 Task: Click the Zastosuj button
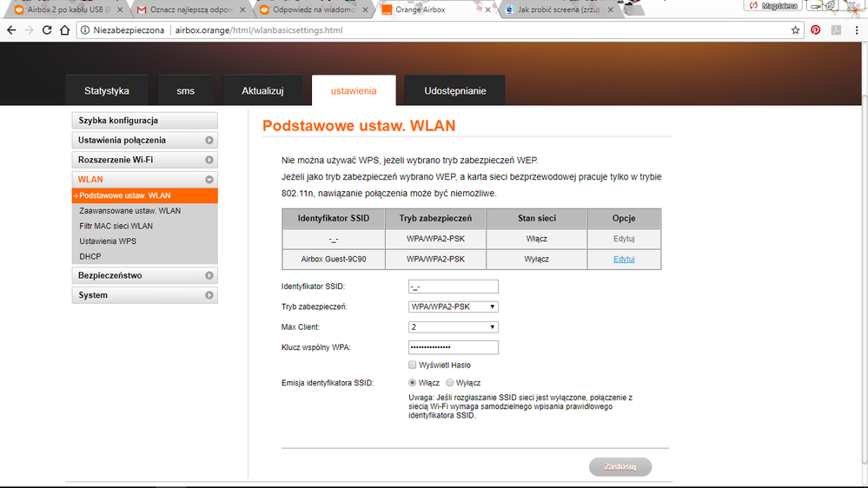point(620,466)
